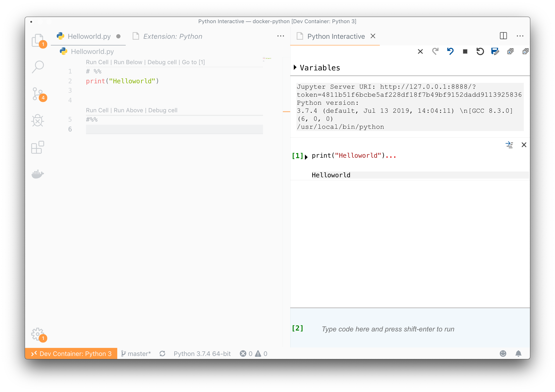
Task: Interrupt the kernel with stop icon
Action: point(465,51)
